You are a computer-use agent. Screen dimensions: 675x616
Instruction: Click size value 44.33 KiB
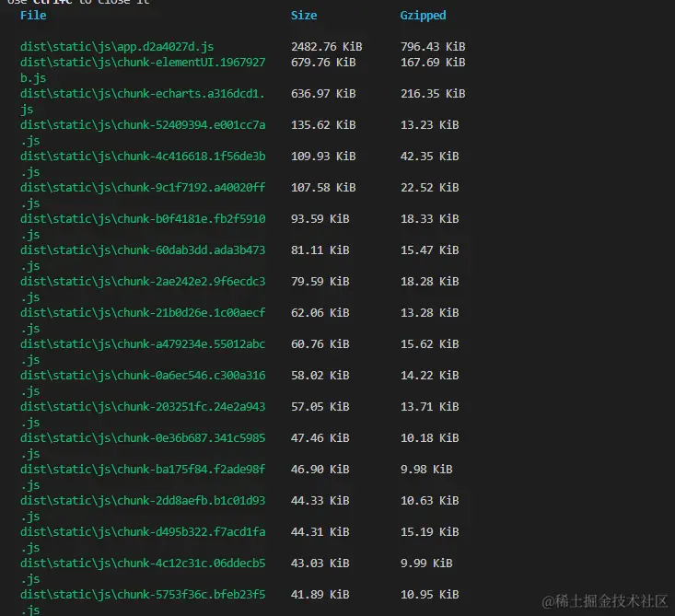pos(320,501)
